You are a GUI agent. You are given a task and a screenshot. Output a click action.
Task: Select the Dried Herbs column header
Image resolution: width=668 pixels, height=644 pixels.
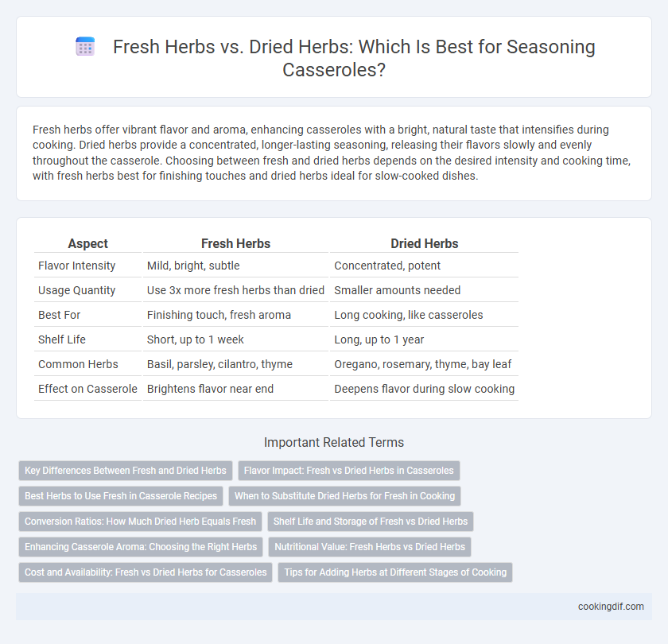point(425,243)
